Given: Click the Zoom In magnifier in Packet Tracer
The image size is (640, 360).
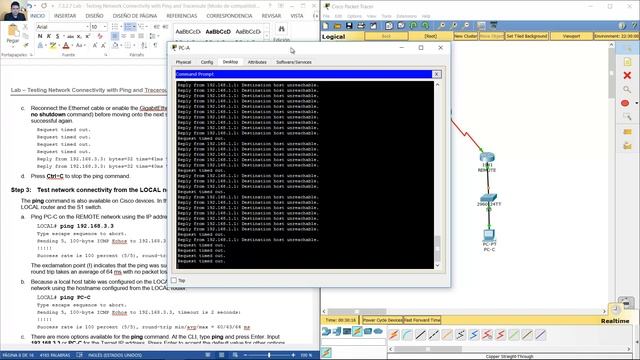Looking at the screenshot, I should [x=442, y=26].
